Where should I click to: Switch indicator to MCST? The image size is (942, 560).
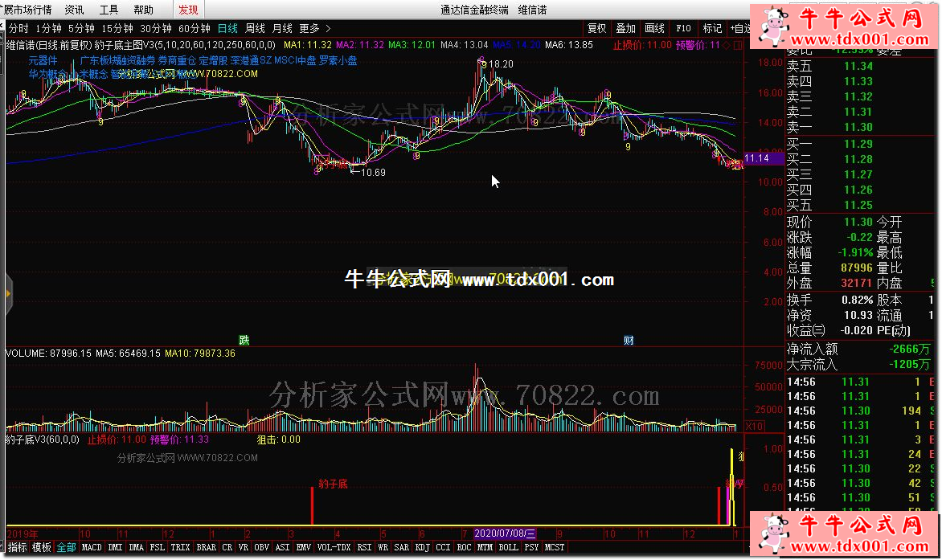(555, 547)
